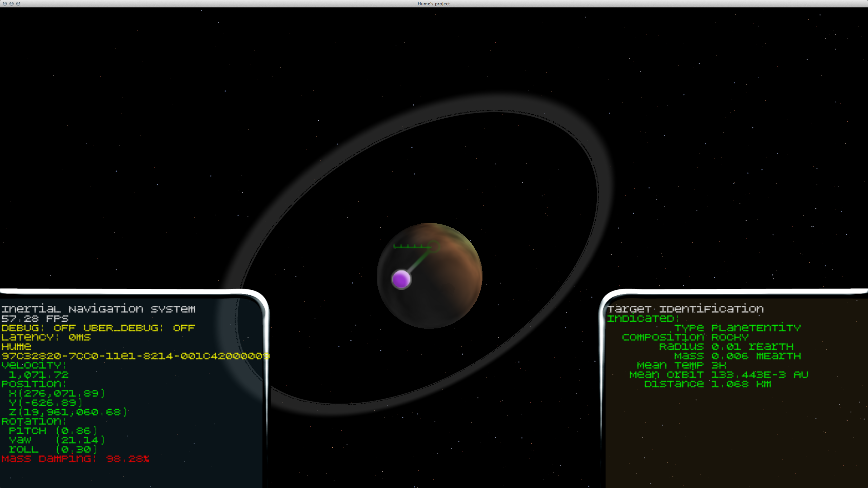
Task: Click the 'Velocity:' label
Action: (x=34, y=365)
